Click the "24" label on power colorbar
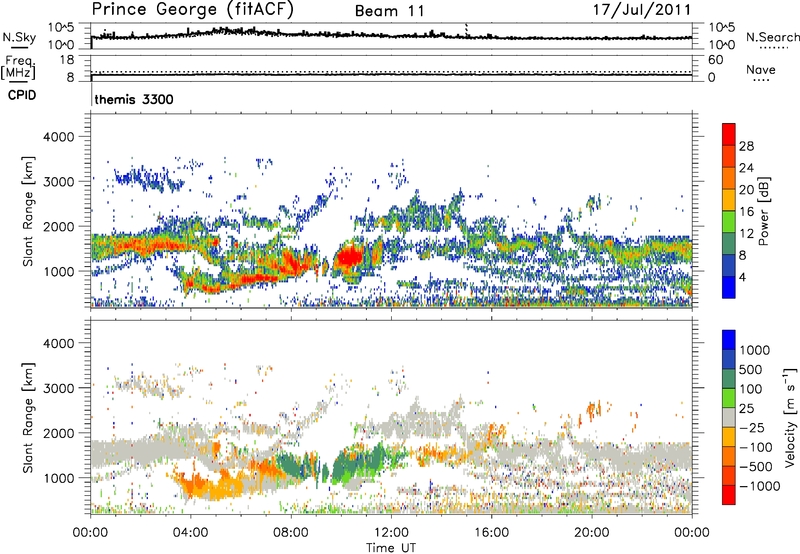This screenshot has width=800, height=554. (746, 168)
